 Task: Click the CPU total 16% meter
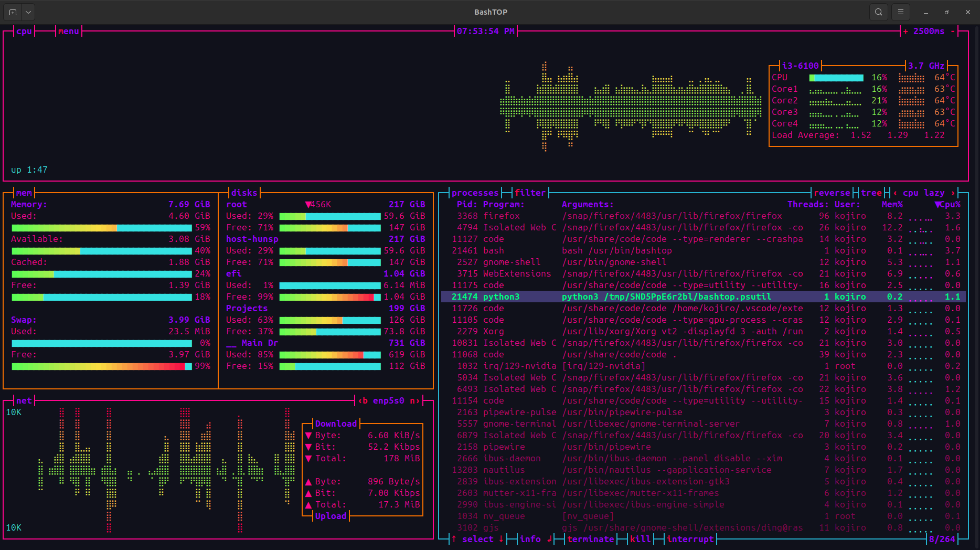[836, 78]
